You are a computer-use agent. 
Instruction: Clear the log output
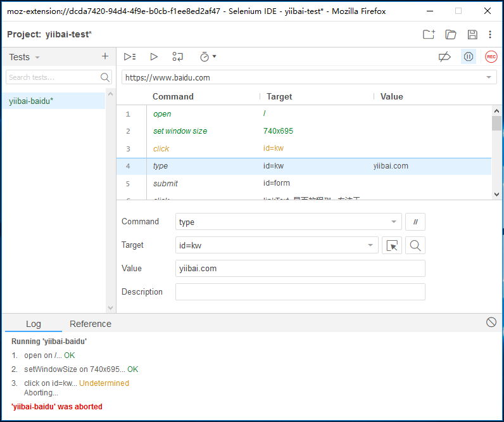pyautogui.click(x=491, y=322)
